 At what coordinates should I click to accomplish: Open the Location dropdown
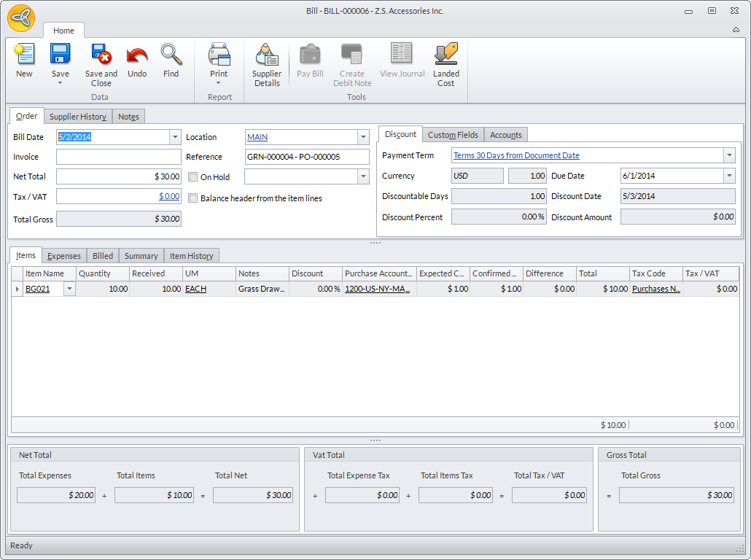[363, 137]
